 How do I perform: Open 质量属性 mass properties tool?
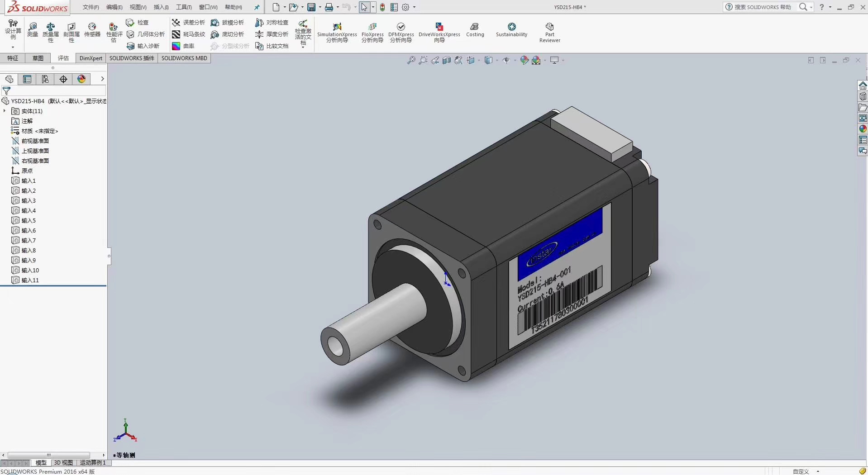[51, 33]
